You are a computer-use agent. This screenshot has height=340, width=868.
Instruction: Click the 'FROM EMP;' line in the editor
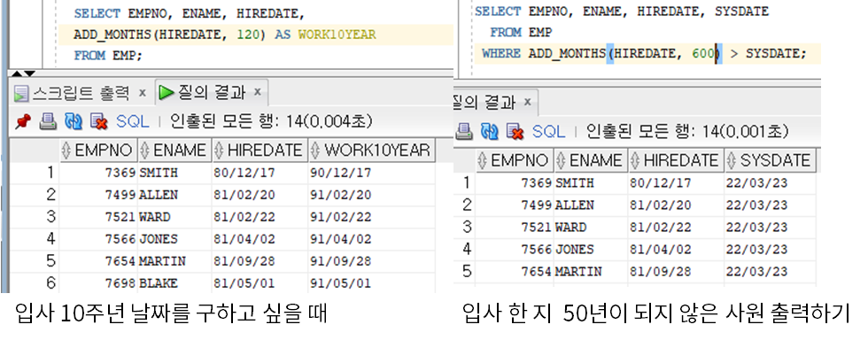coord(108,56)
